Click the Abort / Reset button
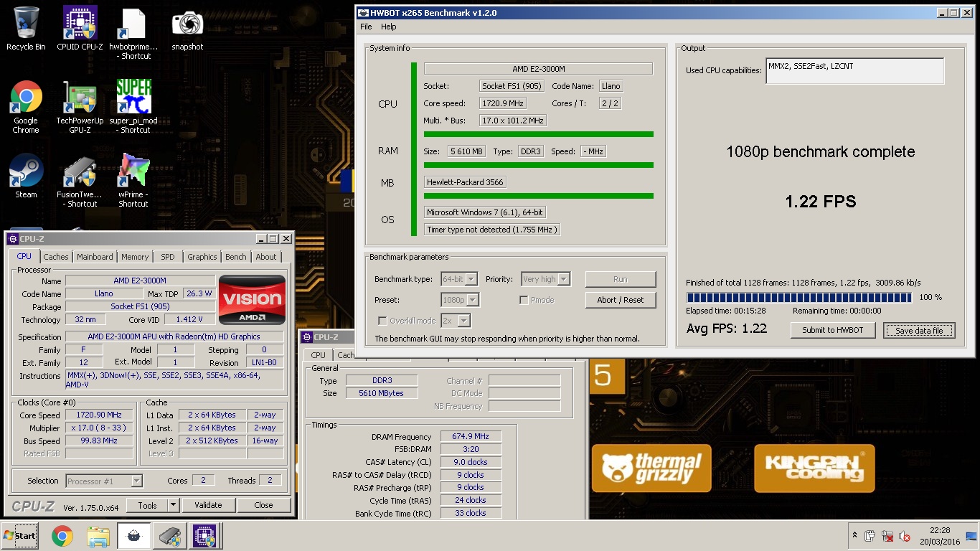Screen dimensions: 980x551 pyautogui.click(x=621, y=300)
